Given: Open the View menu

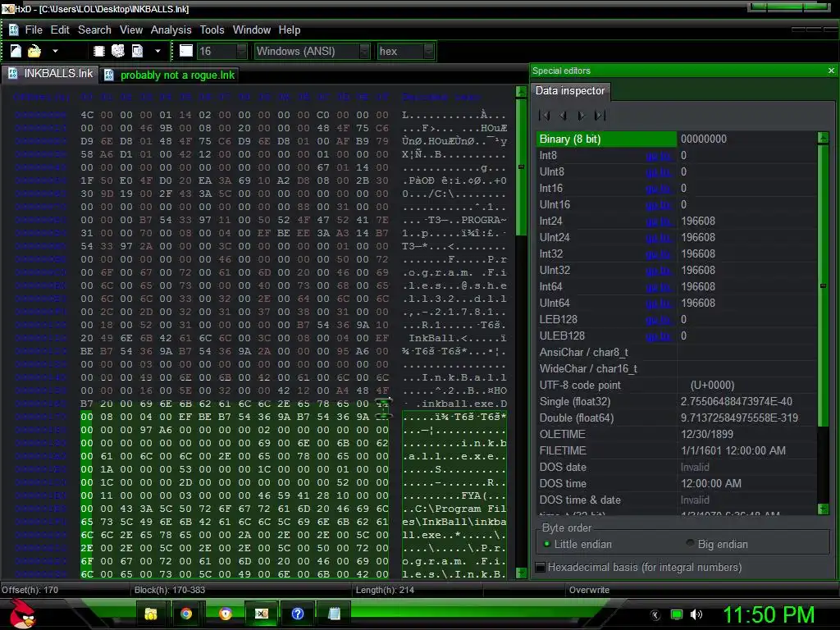Looking at the screenshot, I should tap(130, 30).
